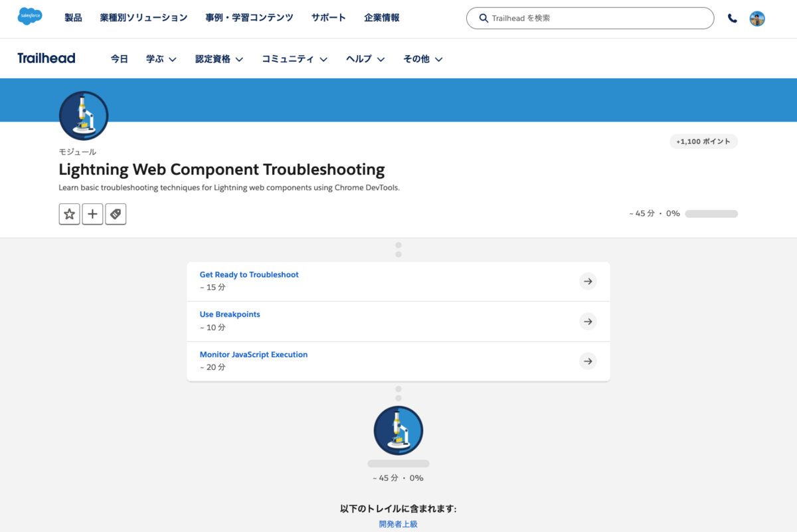Click the ~ 10 分 duration text
797x532 pixels.
point(213,327)
